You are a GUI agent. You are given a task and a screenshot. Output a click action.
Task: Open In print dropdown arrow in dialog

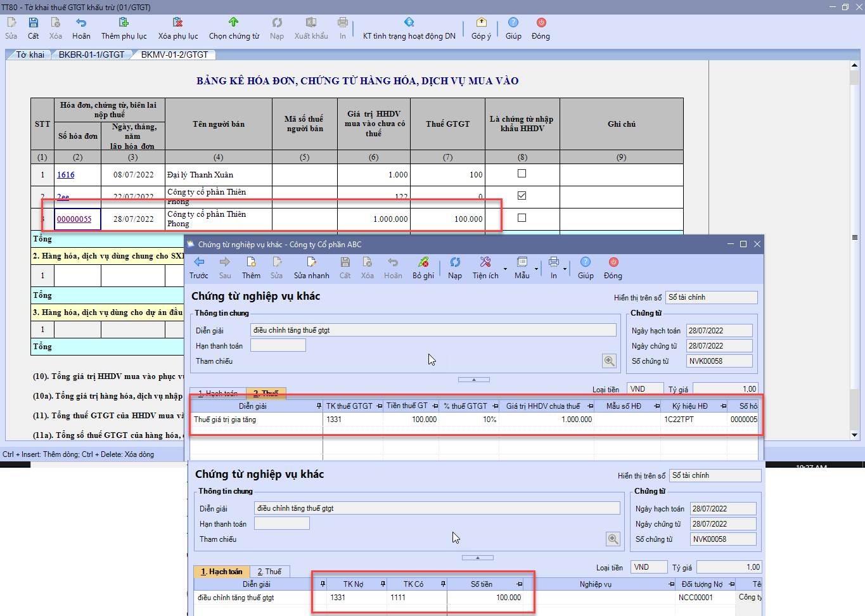(565, 269)
